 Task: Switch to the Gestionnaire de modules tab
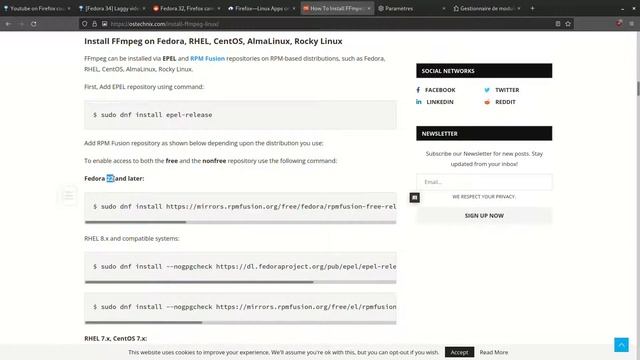pos(486,8)
